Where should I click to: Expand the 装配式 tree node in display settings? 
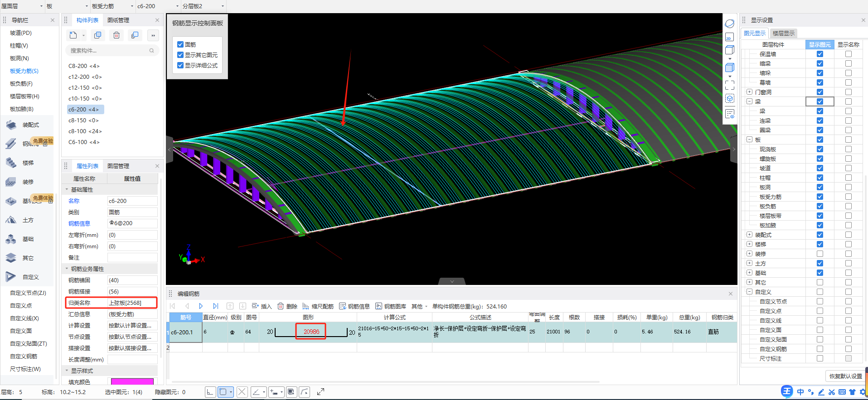click(749, 235)
